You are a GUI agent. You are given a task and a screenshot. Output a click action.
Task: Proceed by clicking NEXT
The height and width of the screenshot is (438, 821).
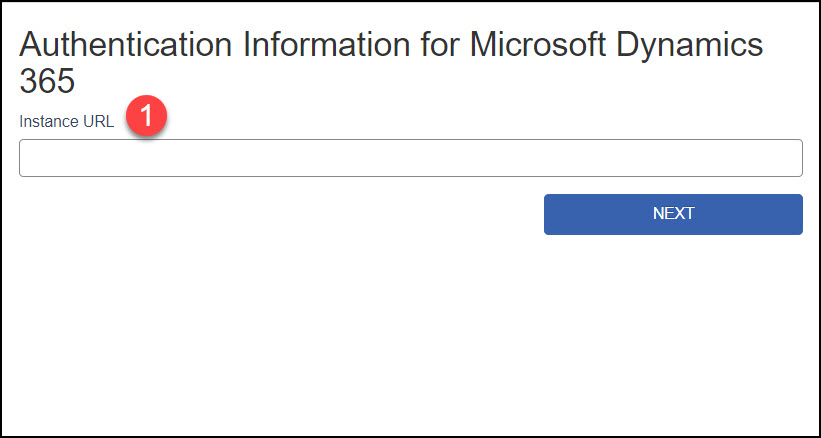click(673, 215)
